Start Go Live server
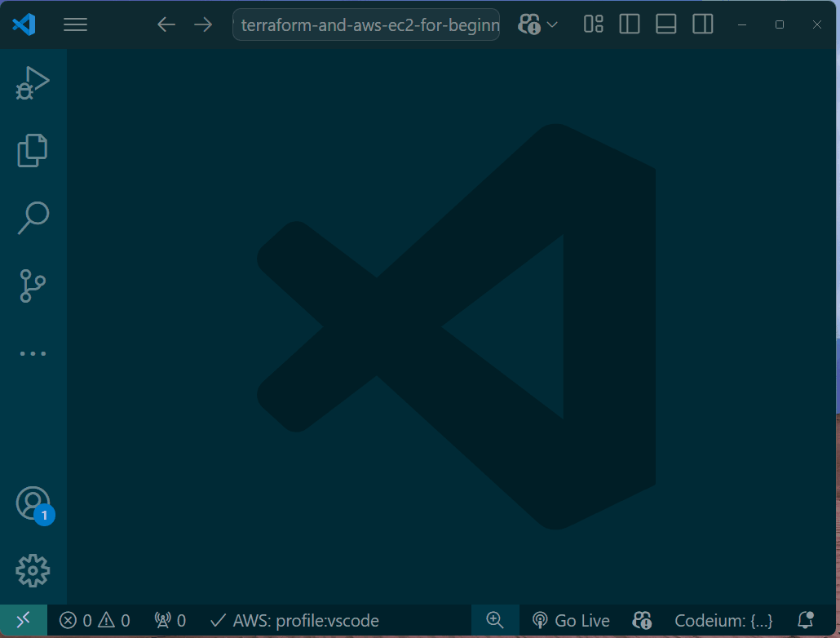The height and width of the screenshot is (638, 840). [x=571, y=621]
